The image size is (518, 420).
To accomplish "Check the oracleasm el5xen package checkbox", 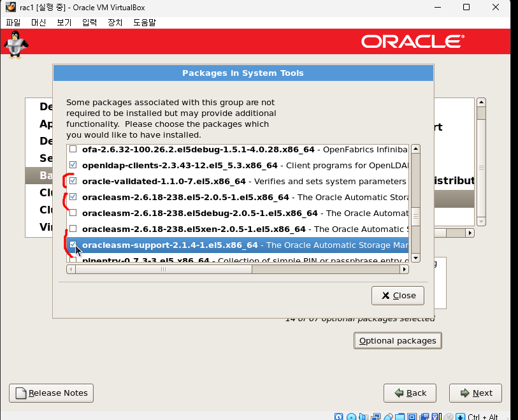I will 73,228.
